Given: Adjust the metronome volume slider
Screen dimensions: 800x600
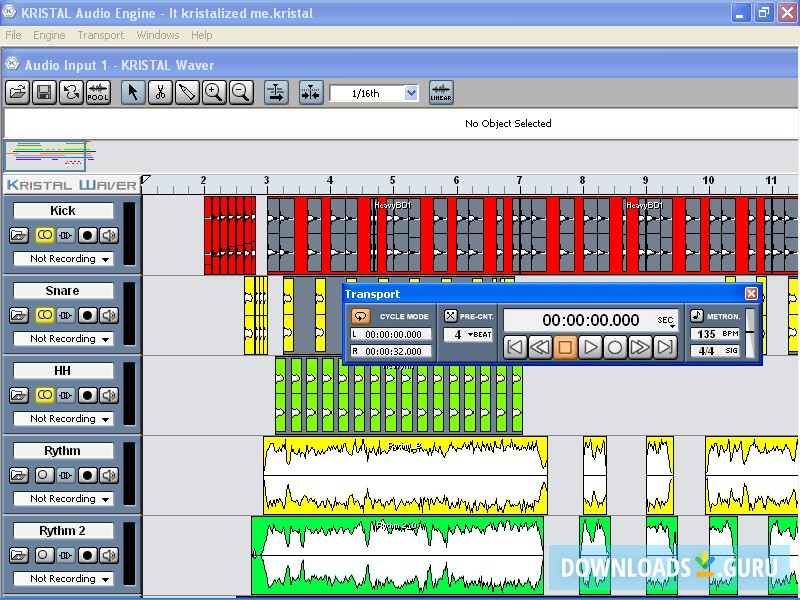Looking at the screenshot, I should coord(750,334).
